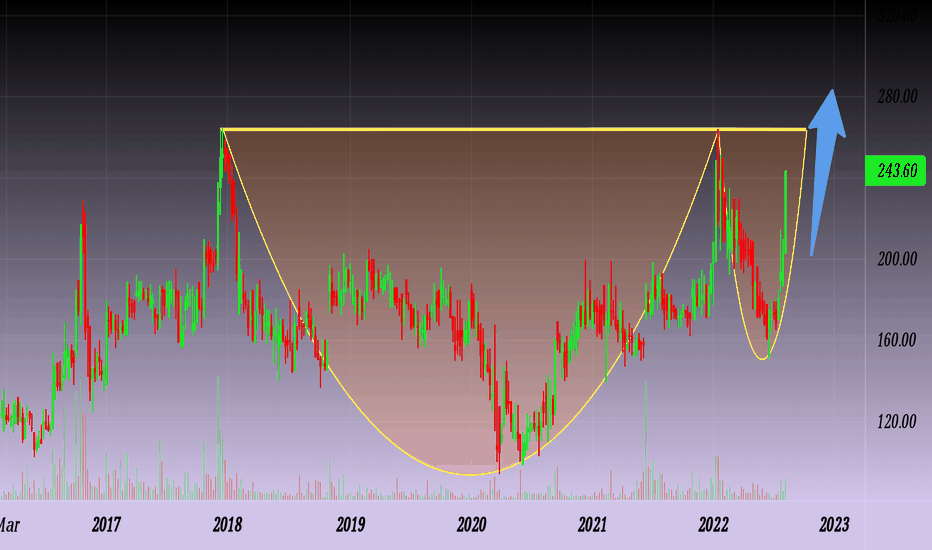The width and height of the screenshot is (932, 550).
Task: Select the yellow horizontal resistance line
Action: coord(514,128)
